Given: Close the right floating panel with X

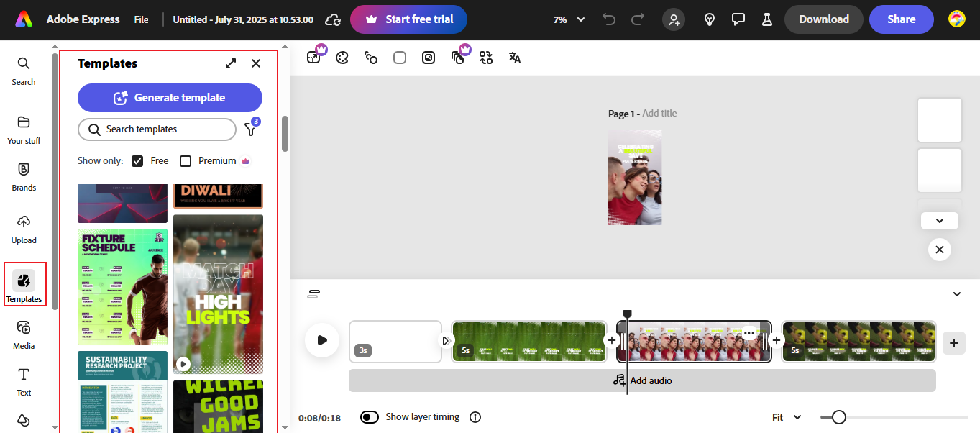Looking at the screenshot, I should [940, 250].
